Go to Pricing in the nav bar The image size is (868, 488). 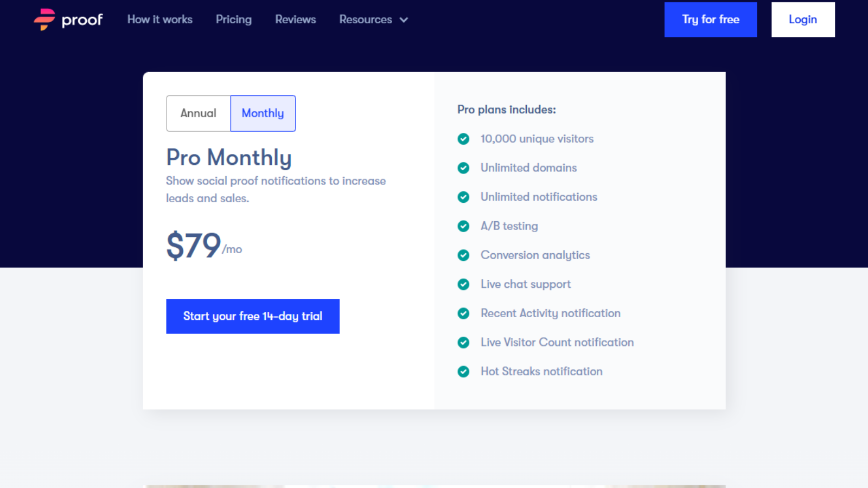coord(234,20)
